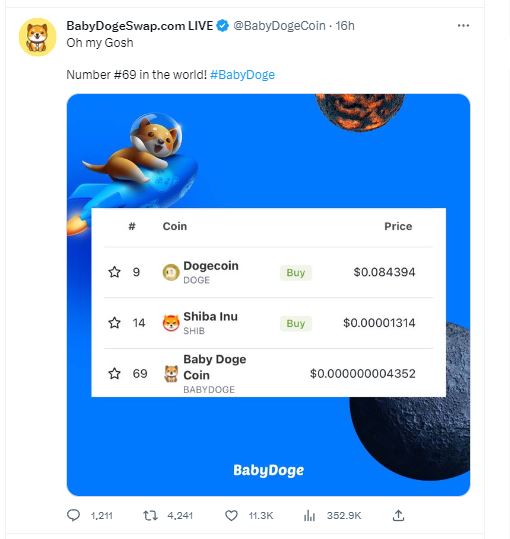Toggle the Shiba Inu favorite star

(x=114, y=322)
